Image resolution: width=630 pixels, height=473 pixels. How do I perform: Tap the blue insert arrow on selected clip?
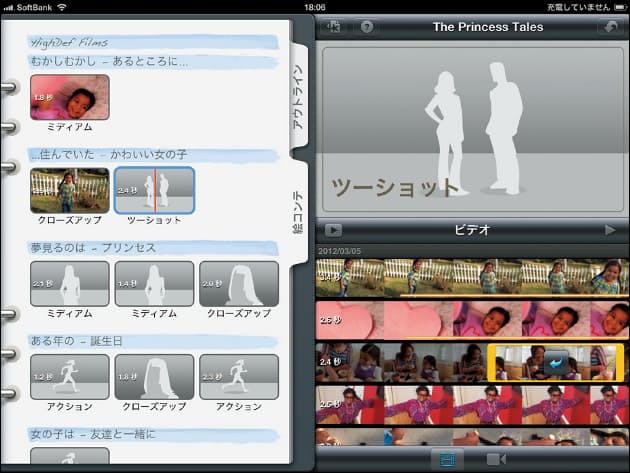tap(556, 362)
